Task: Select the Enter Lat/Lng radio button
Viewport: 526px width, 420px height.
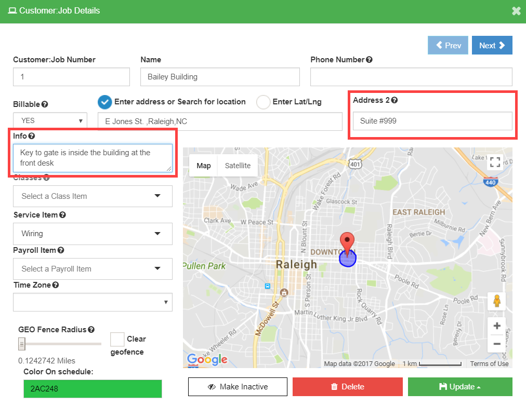Action: [x=263, y=102]
